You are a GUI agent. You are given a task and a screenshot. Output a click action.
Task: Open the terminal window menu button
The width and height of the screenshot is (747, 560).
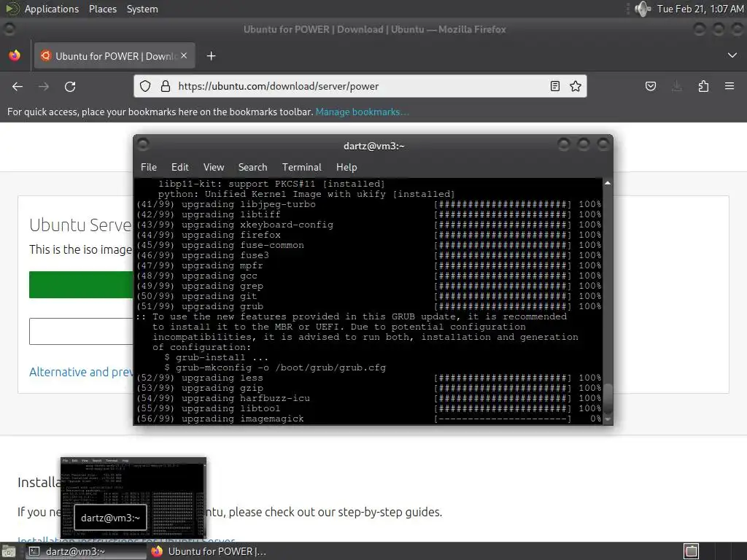(x=143, y=144)
